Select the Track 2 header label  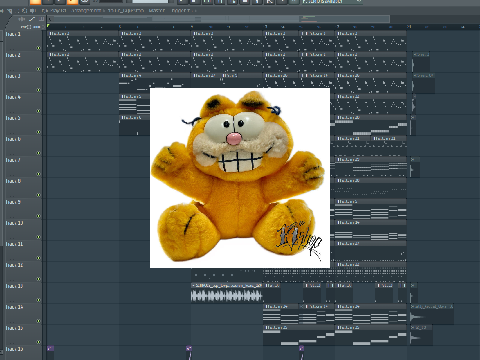pos(13,55)
